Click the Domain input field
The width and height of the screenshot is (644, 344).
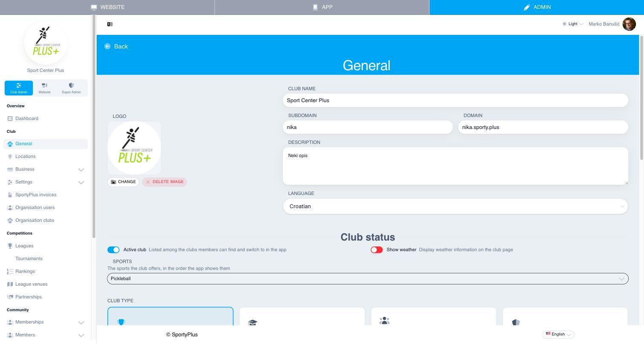(543, 127)
